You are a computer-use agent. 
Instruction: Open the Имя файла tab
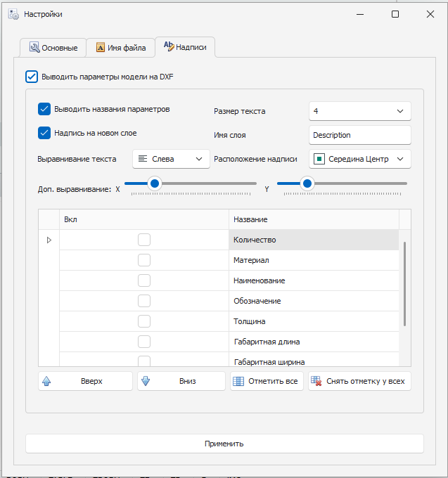[120, 48]
